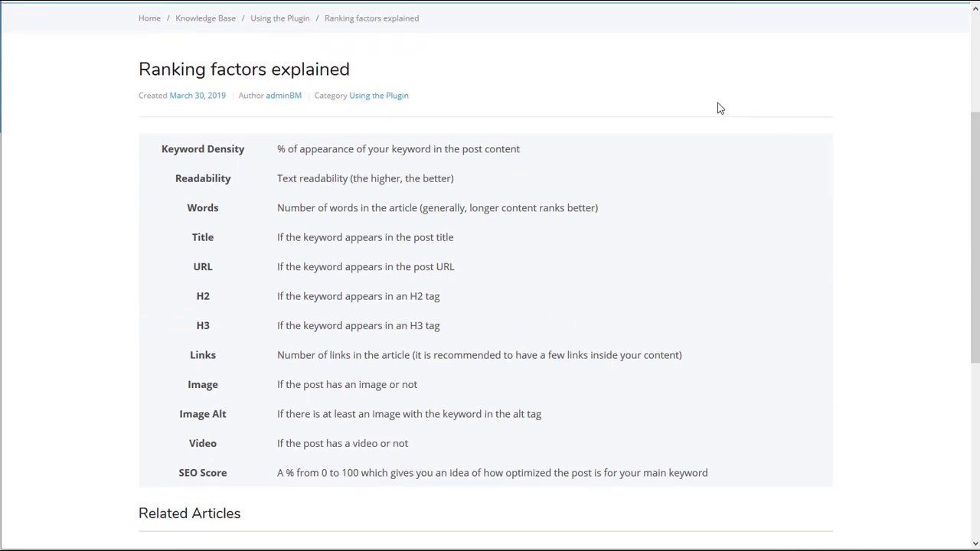Open Knowledge Base breadcrumb link
Image resolution: width=980 pixels, height=551 pixels.
click(205, 18)
